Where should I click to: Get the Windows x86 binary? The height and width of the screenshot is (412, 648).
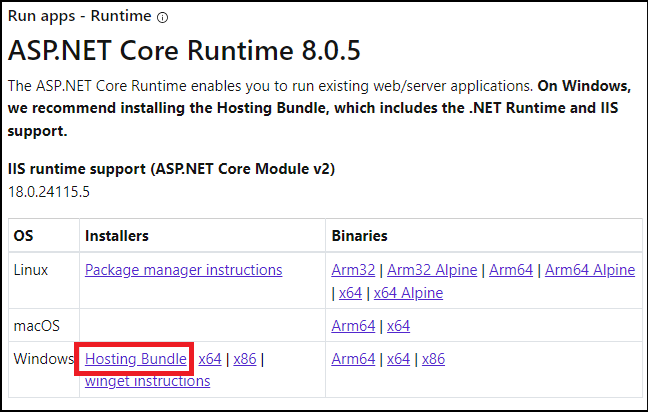click(433, 359)
